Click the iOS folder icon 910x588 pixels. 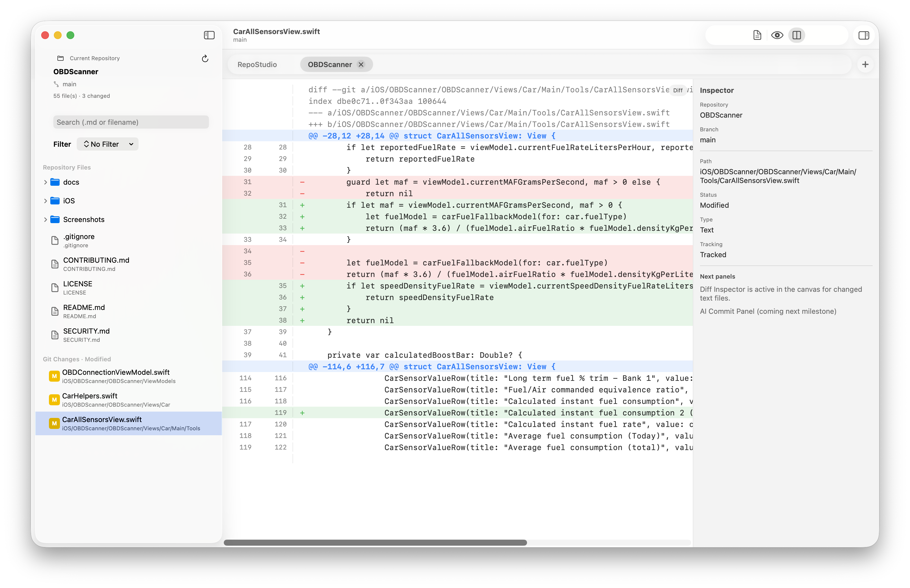(55, 201)
